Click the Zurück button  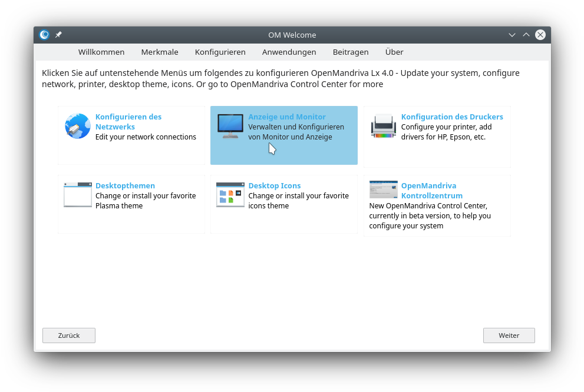69,335
